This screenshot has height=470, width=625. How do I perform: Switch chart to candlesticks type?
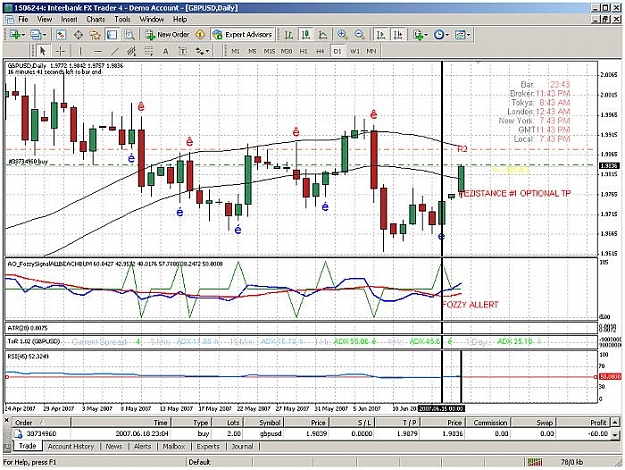[306, 35]
